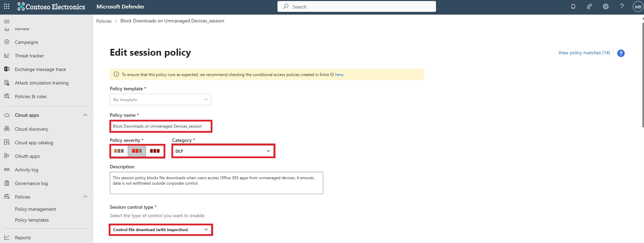Open Threat tracker in the sidebar
The image size is (644, 243).
[x=29, y=56]
